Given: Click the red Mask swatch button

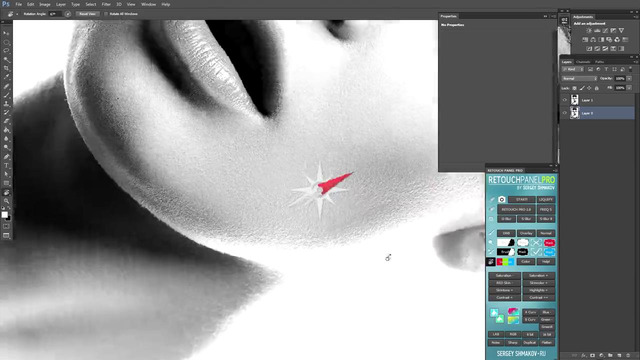Looking at the screenshot, I should tap(549, 243).
